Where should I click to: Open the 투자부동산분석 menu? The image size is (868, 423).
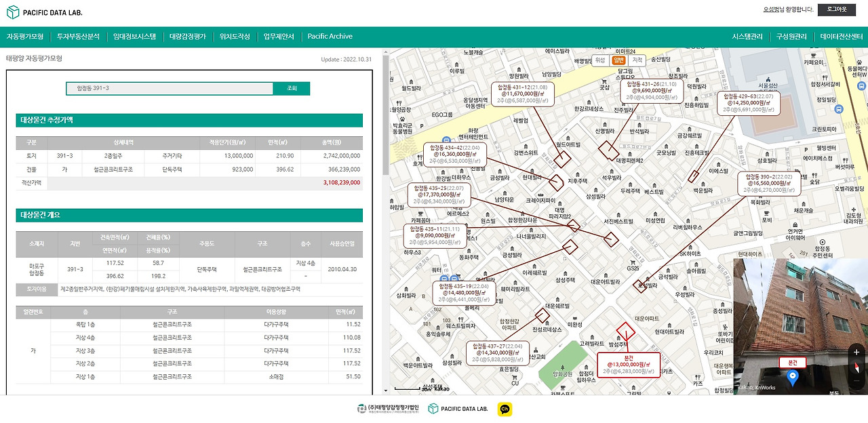(x=78, y=37)
